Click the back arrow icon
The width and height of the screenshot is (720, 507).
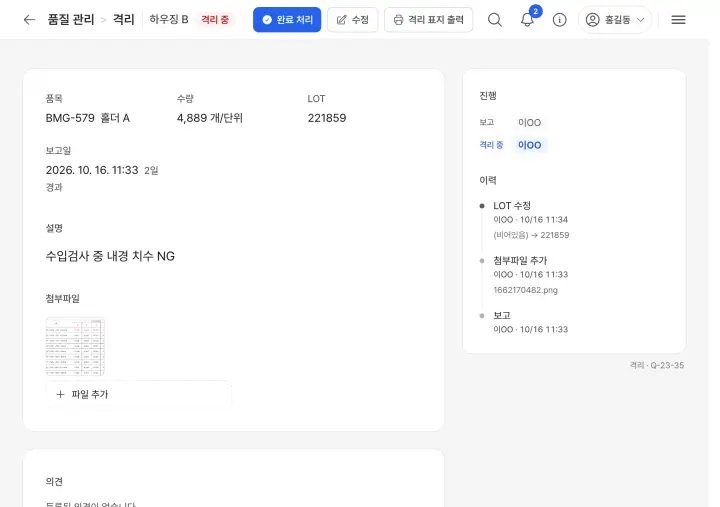click(29, 20)
